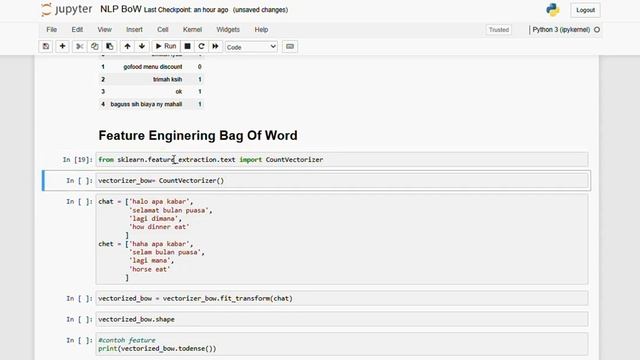The height and width of the screenshot is (360, 640).
Task: Click the Python 3 (ipykernel) kernel name
Action: 561,30
